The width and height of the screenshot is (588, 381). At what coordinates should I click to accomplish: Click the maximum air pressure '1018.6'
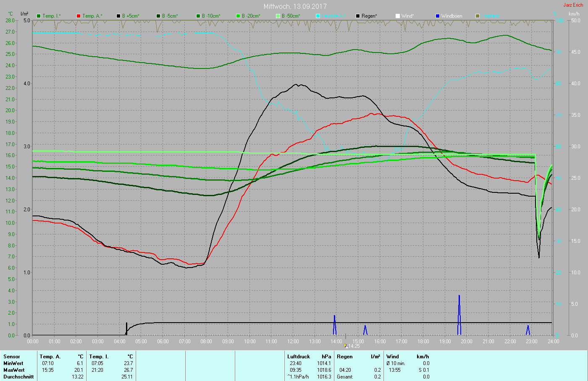tap(324, 370)
